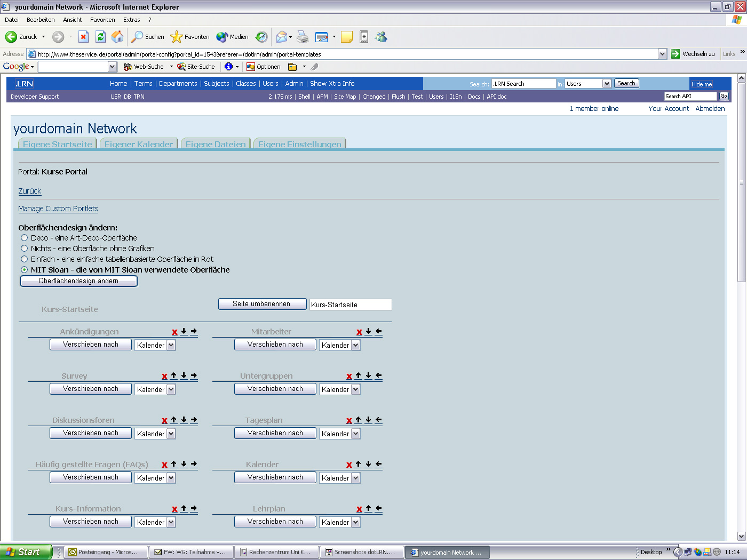The height and width of the screenshot is (560, 747).
Task: Remove the Lehrplan portlet via red X
Action: click(x=359, y=509)
